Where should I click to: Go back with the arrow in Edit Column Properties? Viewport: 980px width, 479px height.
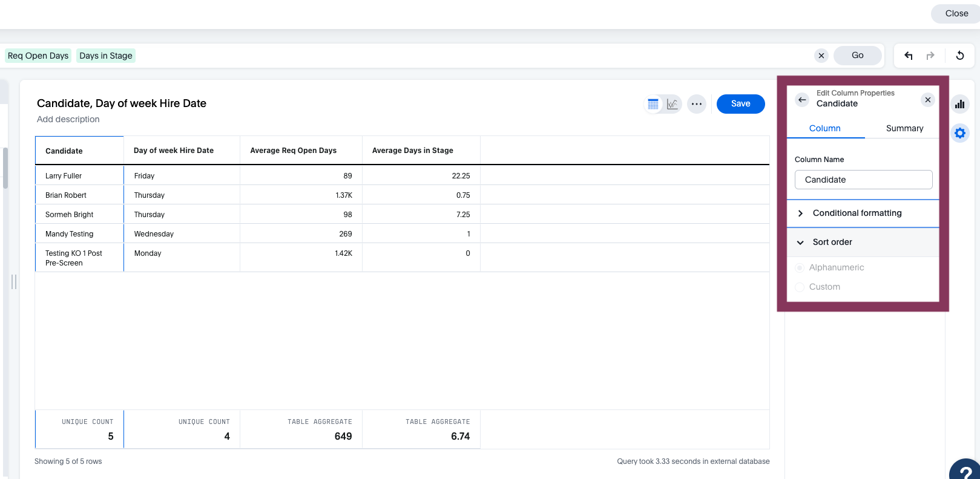click(x=802, y=100)
